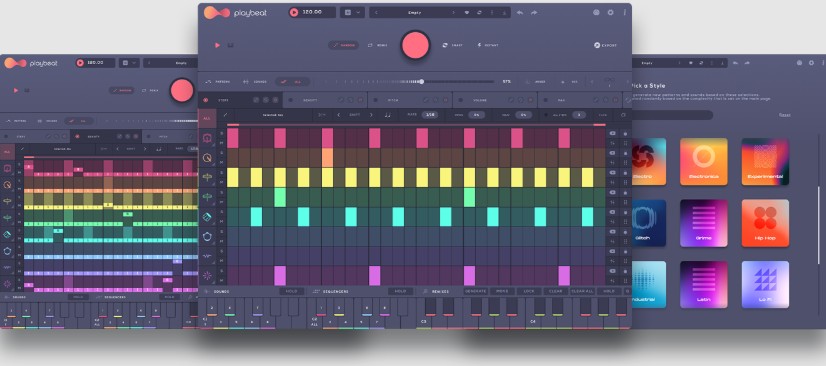The image size is (826, 366).
Task: Stop playback in center Playbeat window
Action: 231,45
